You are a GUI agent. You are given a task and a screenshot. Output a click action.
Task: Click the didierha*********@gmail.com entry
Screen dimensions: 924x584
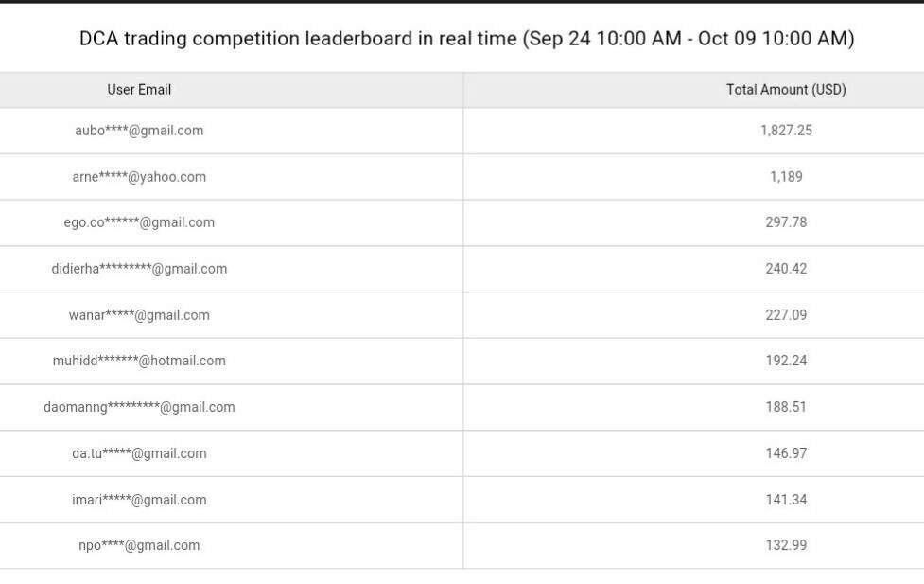point(139,269)
